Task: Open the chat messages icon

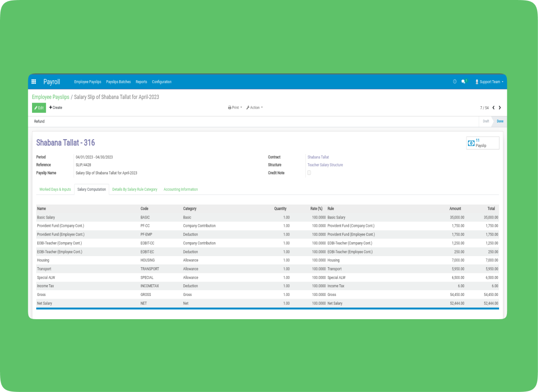Action: 463,82
